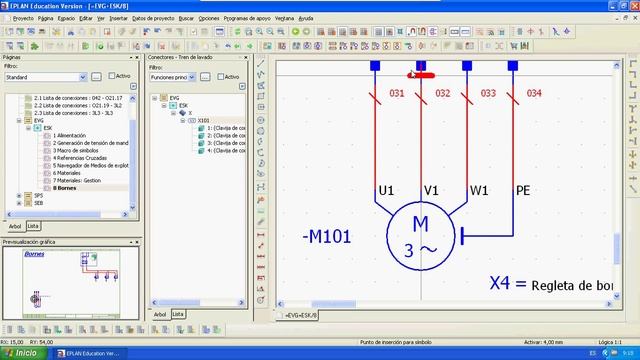Click the green puzzle piece toolbar icon

pos(35,46)
